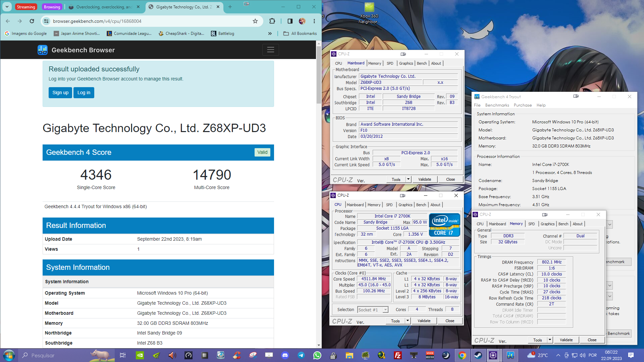Open Steam from taskbar
Screen dimensions: 644x362
(x=478, y=355)
